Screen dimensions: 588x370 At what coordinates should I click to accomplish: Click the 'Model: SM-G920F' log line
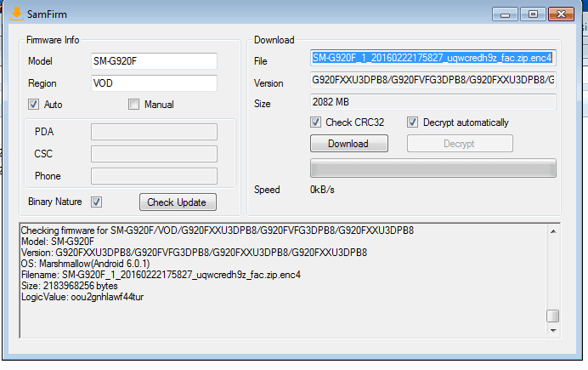[58, 242]
